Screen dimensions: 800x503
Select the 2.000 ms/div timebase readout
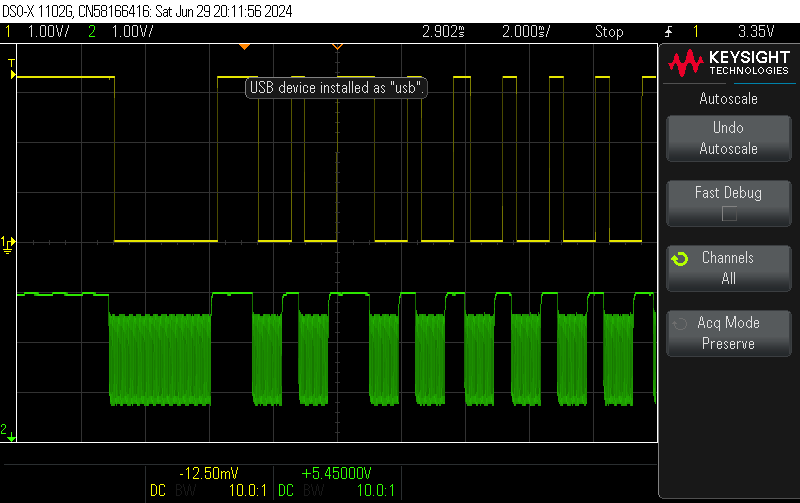[x=526, y=32]
